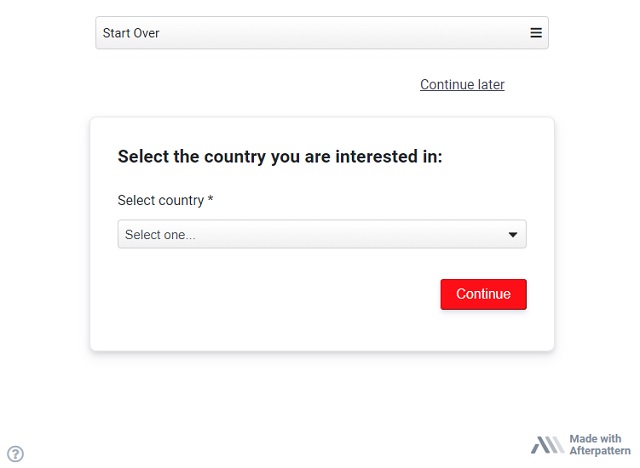Expand the Select country dropdown
The width and height of the screenshot is (640, 468).
[321, 235]
